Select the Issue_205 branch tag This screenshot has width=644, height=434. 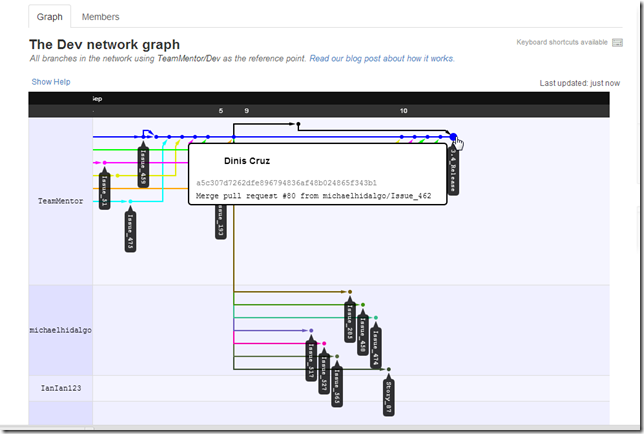[x=350, y=320]
